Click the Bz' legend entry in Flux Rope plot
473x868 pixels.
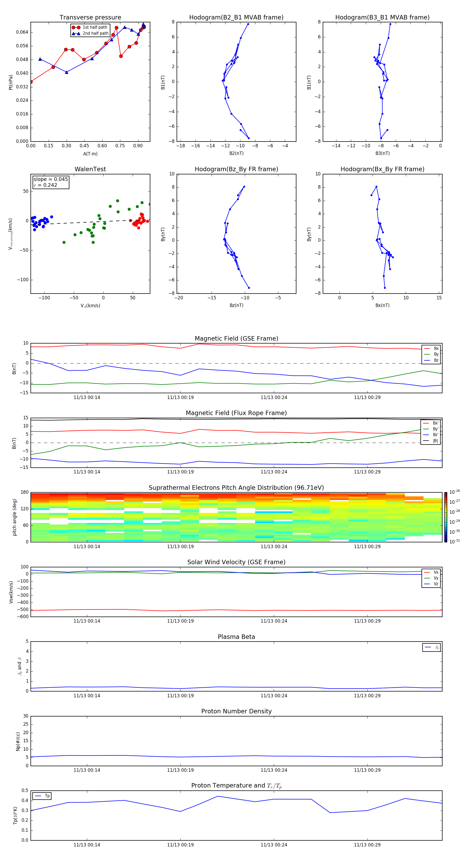[431, 435]
